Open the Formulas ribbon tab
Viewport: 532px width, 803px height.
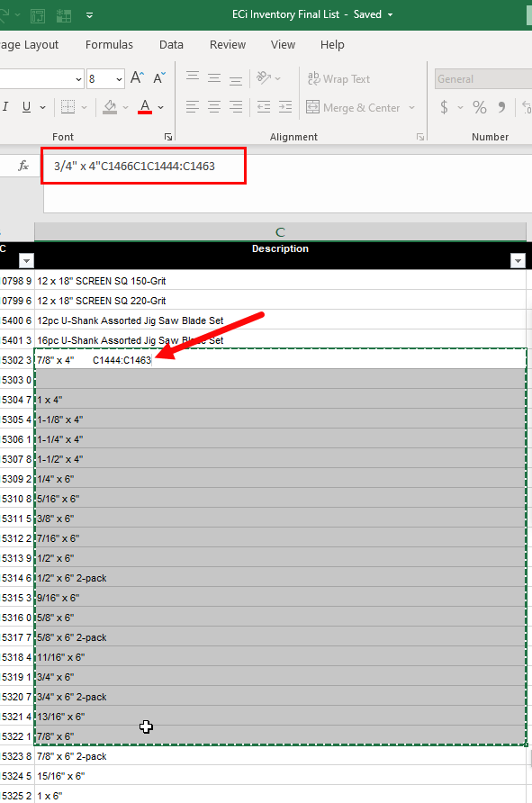(x=109, y=45)
